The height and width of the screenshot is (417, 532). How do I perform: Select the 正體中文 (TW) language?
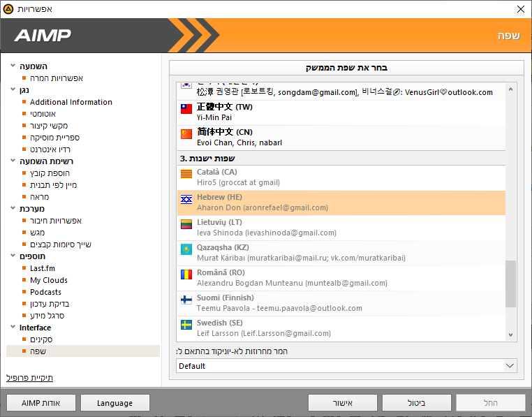coord(341,112)
